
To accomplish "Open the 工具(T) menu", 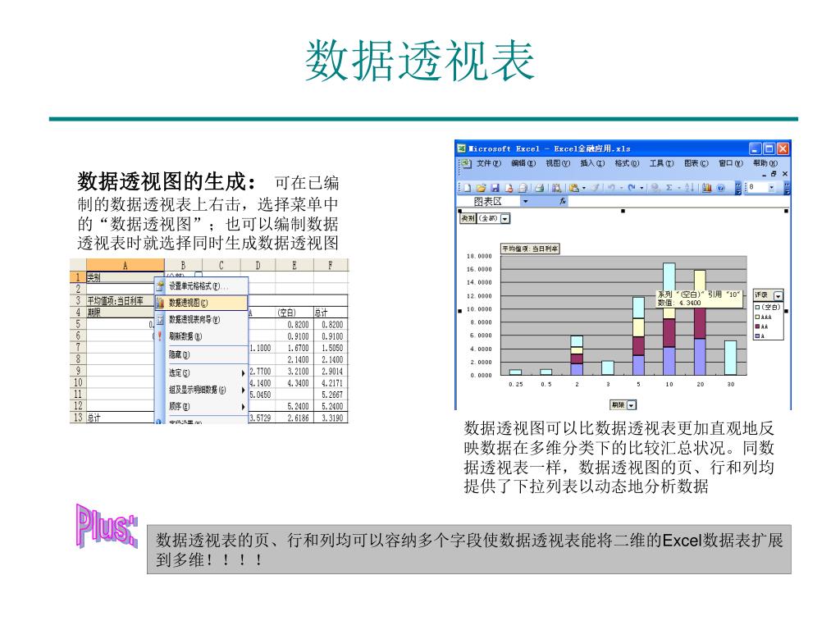I will pyautogui.click(x=662, y=163).
